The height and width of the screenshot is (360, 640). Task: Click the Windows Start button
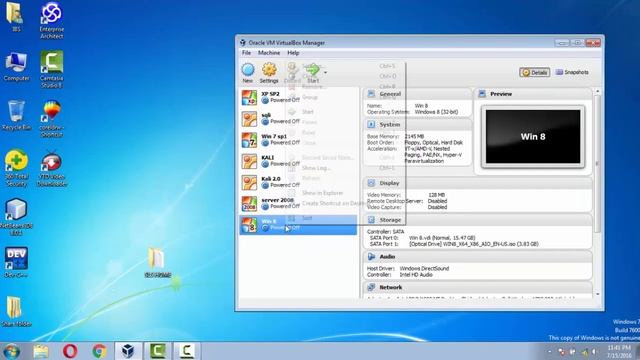coord(11,351)
